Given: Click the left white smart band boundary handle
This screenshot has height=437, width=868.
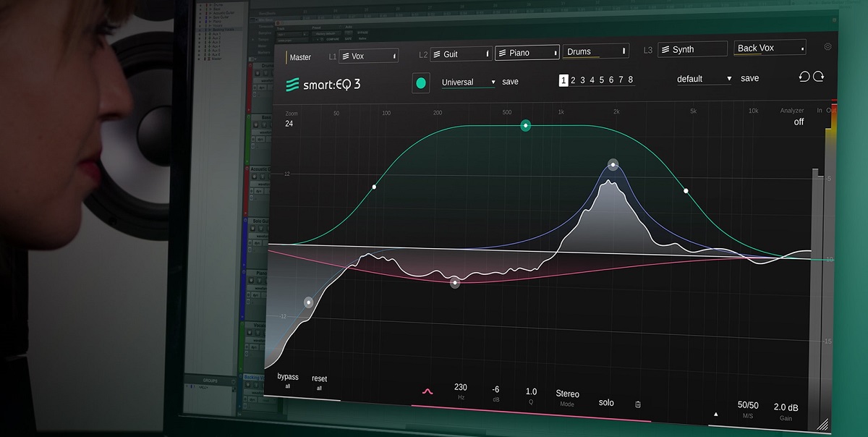Looking at the screenshot, I should coord(374,187).
